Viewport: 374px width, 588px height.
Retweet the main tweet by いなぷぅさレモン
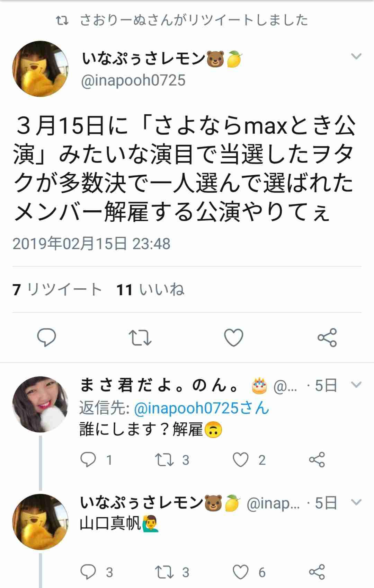[140, 337]
